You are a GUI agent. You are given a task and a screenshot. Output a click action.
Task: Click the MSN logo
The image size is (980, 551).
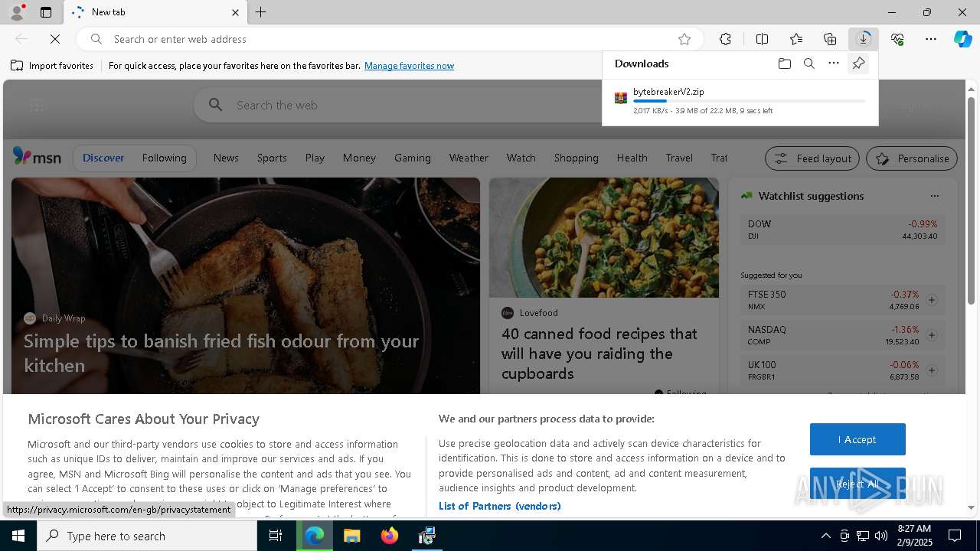(37, 157)
